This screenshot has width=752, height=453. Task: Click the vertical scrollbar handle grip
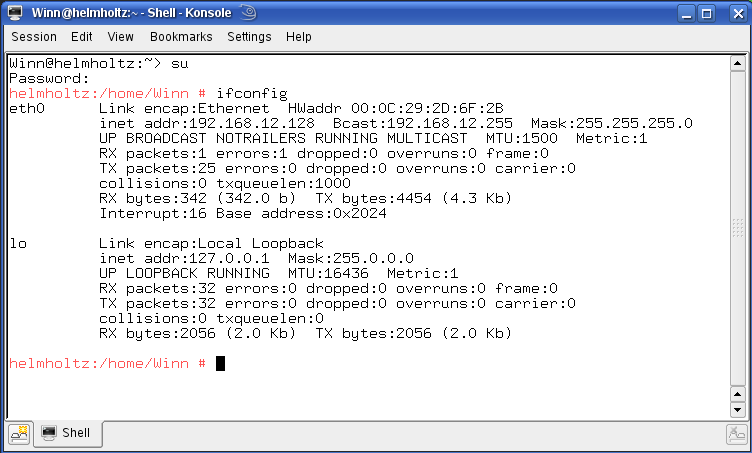737,228
